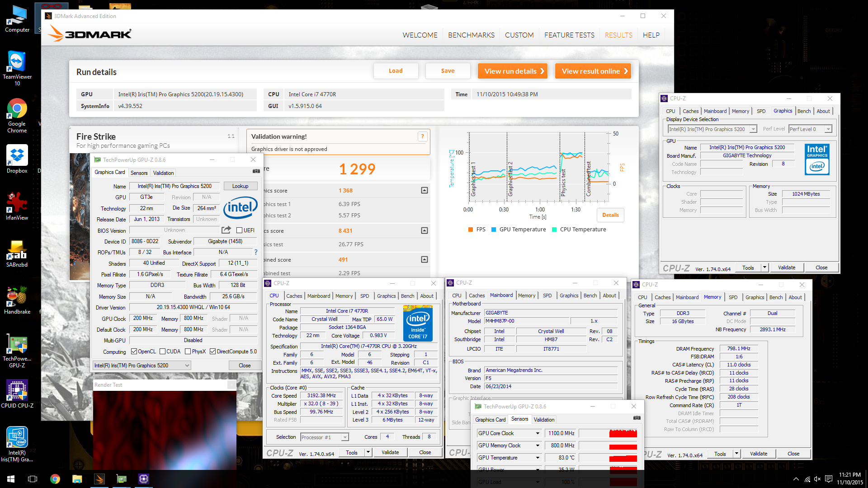Viewport: 868px width, 488px height.
Task: Click GPU-Z screenshot camera icon
Action: click(x=256, y=171)
